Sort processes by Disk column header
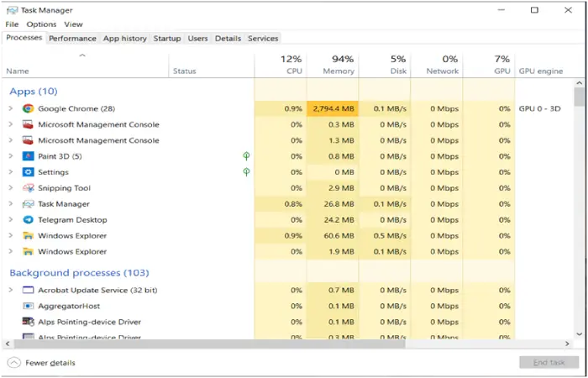The width and height of the screenshot is (588, 378). (385, 66)
